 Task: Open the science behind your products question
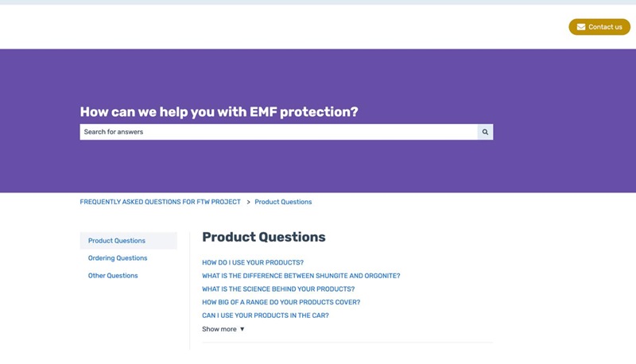278,289
